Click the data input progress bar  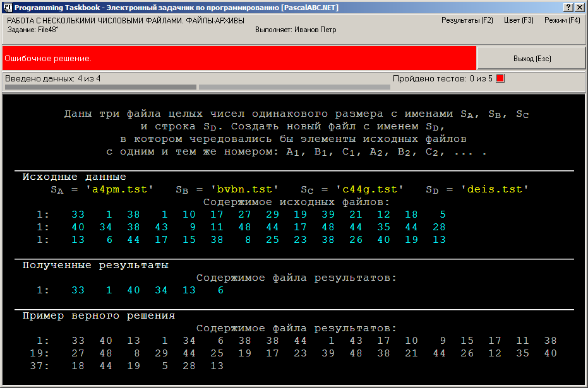tap(100, 87)
